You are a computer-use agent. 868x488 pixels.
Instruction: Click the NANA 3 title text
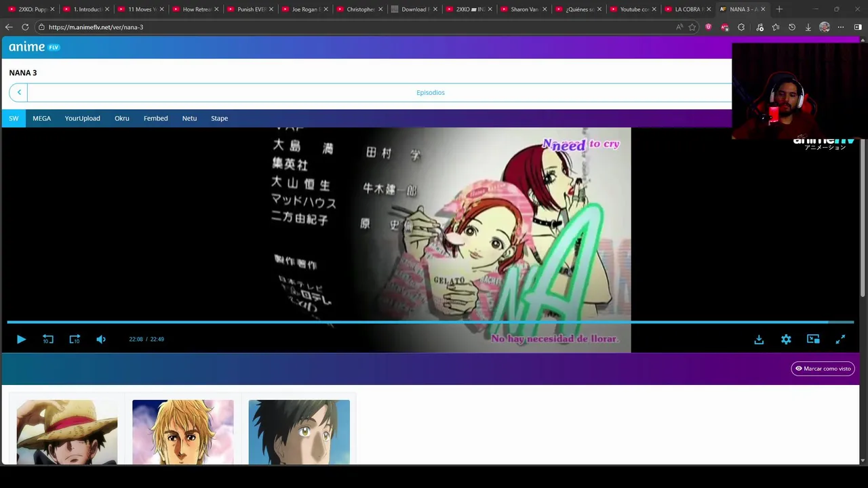(23, 73)
